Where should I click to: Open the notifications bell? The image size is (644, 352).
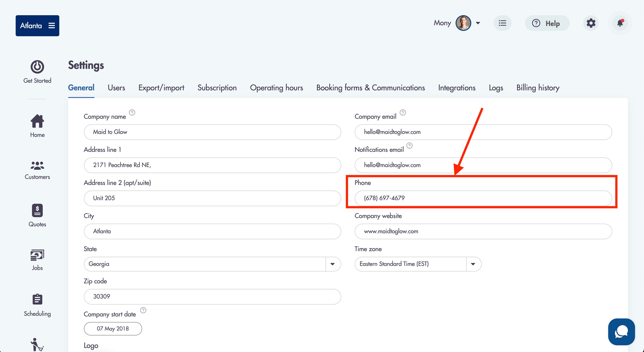point(620,23)
